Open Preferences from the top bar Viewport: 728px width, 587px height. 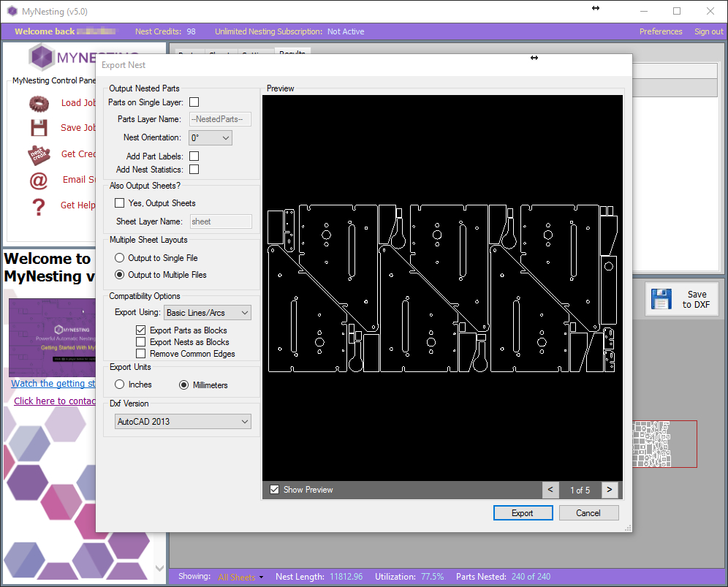(660, 31)
